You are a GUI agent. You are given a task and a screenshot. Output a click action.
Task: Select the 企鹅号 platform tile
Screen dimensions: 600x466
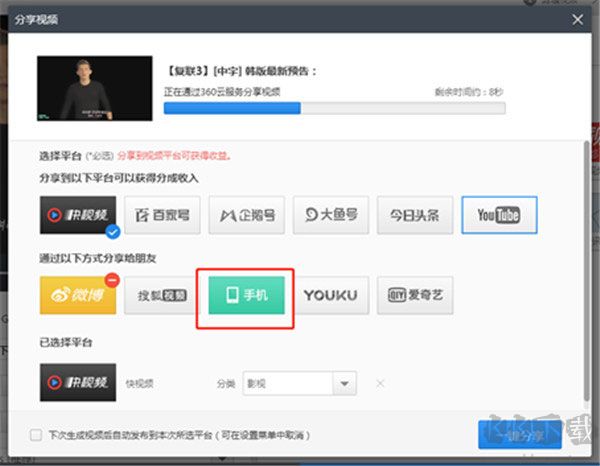pos(247,215)
